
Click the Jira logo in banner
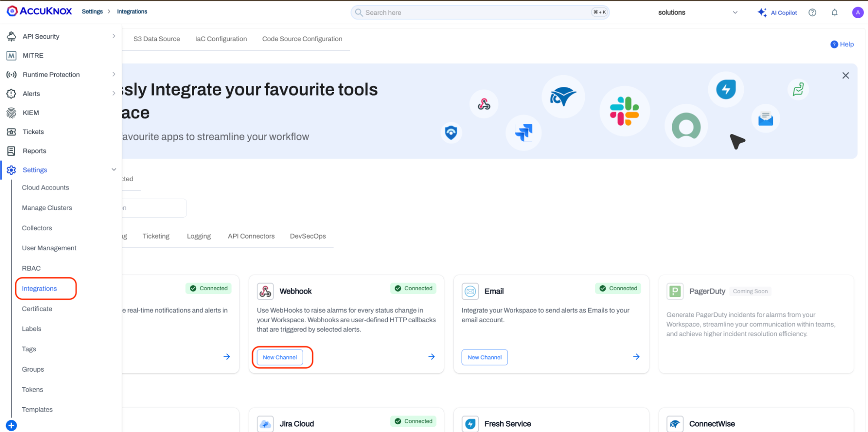click(x=524, y=132)
